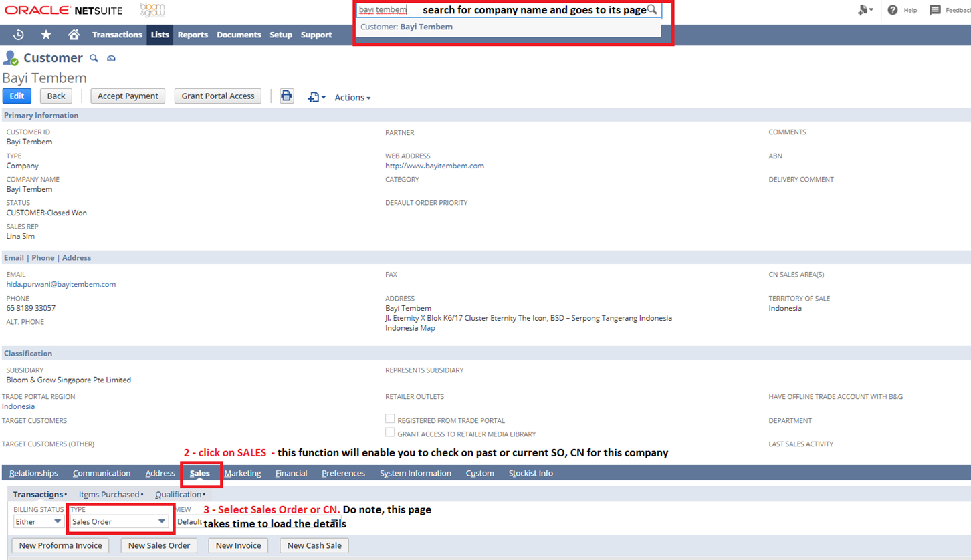The height and width of the screenshot is (560, 971).
Task: Open the change-role icon beside Help
Action: pyautogui.click(x=865, y=10)
